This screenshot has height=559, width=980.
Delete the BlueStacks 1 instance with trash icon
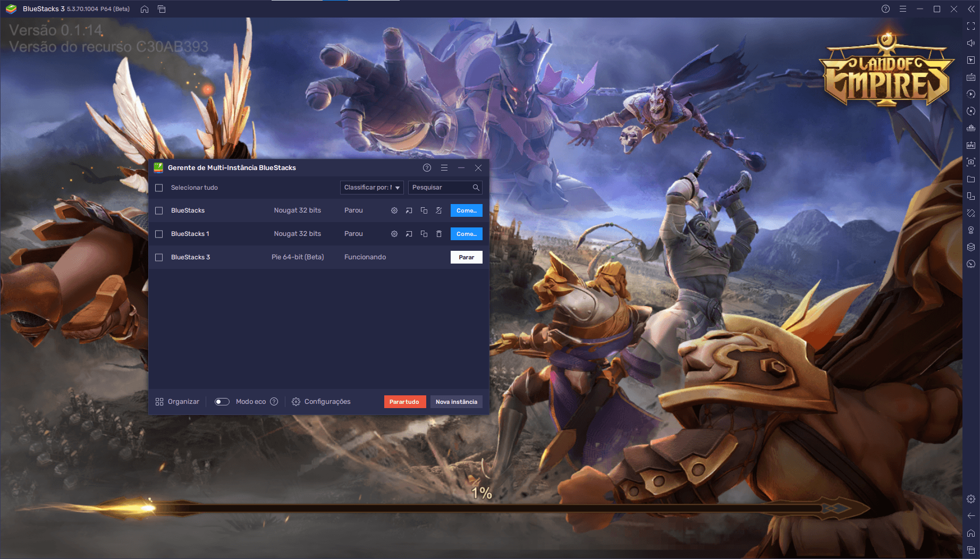[x=439, y=234]
